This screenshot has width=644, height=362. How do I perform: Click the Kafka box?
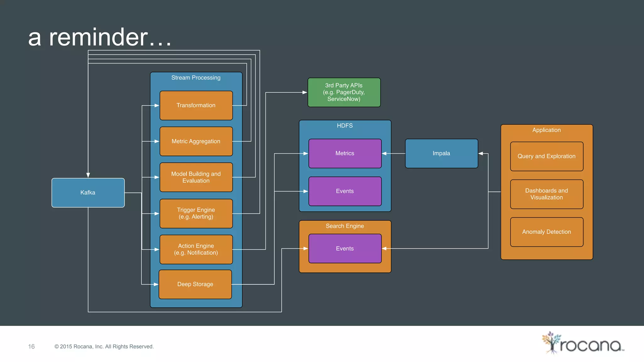point(88,193)
